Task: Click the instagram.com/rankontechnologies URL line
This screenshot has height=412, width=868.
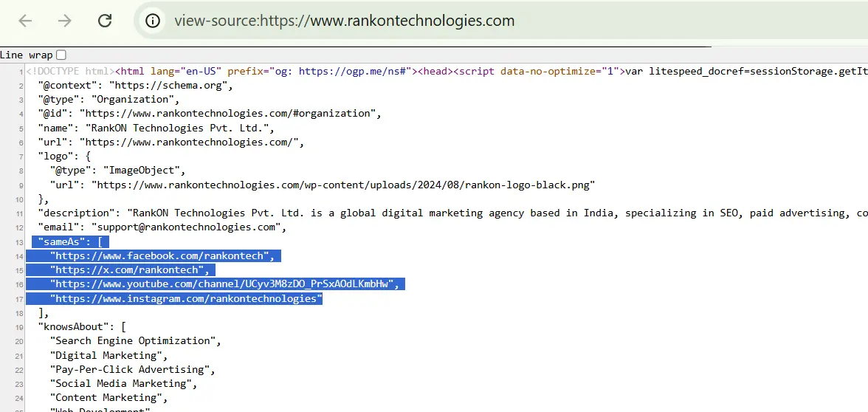Action: 186,298
